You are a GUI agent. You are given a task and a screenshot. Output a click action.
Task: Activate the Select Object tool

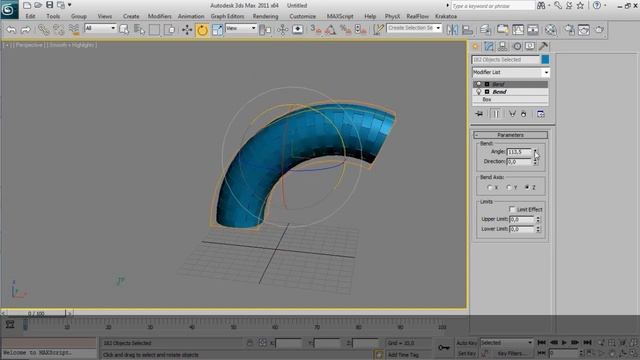point(124,29)
